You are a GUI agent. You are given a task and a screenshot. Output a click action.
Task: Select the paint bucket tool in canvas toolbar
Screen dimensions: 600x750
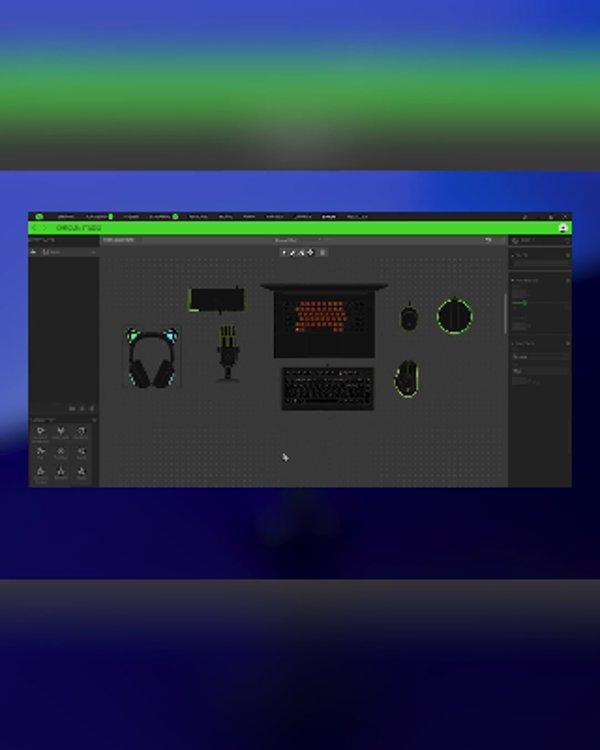coord(301,253)
